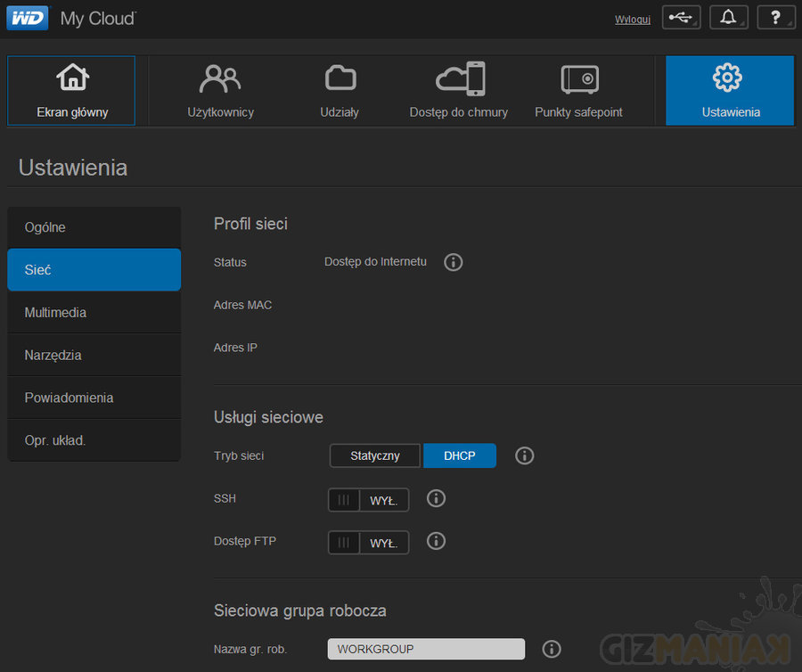The image size is (802, 672).
Task: Click the info icon beside Dostęp do Internetu
Action: click(x=454, y=262)
